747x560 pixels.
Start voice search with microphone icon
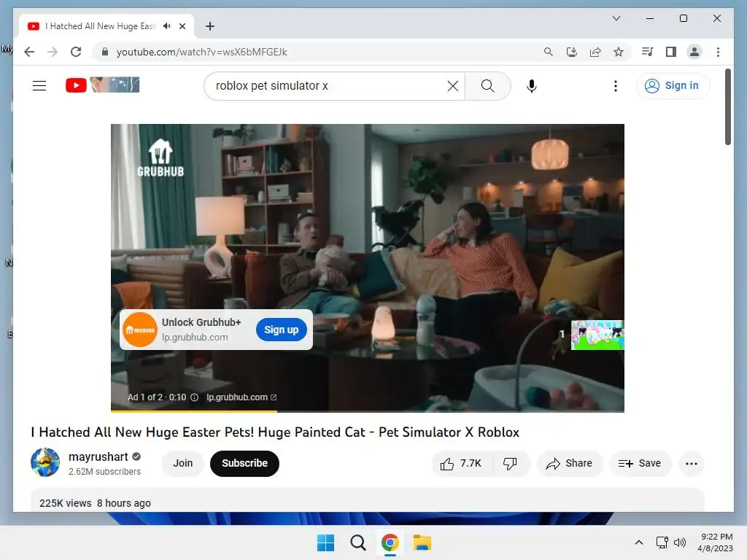(x=532, y=86)
